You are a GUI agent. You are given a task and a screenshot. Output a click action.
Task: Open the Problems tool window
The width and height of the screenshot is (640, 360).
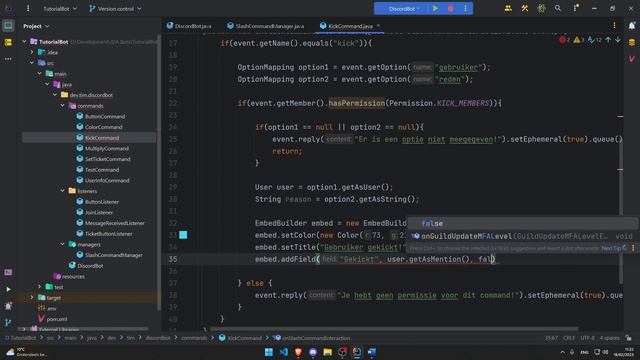(x=8, y=306)
